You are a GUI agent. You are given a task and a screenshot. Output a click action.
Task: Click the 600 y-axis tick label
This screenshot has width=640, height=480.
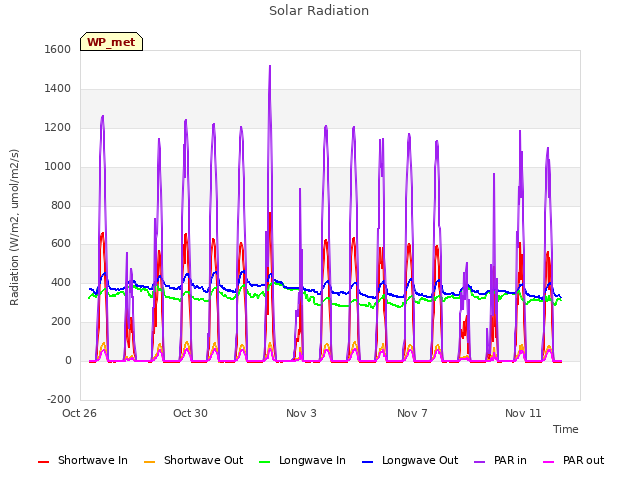point(61,244)
